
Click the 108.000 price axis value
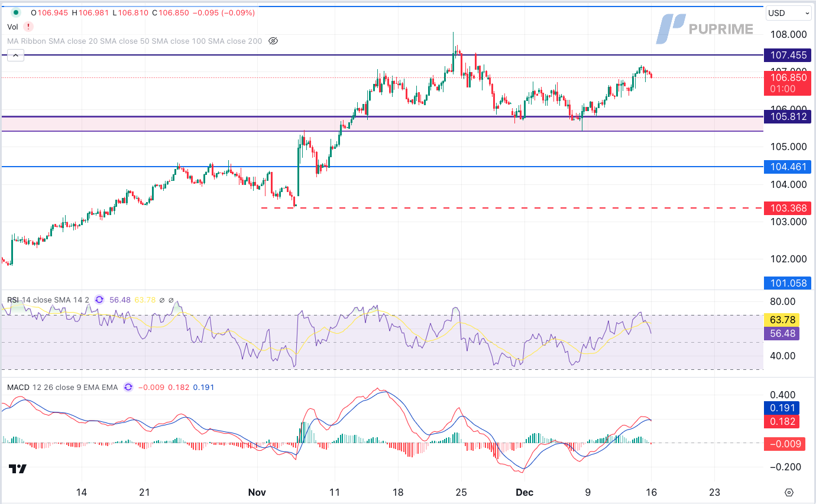pos(788,34)
